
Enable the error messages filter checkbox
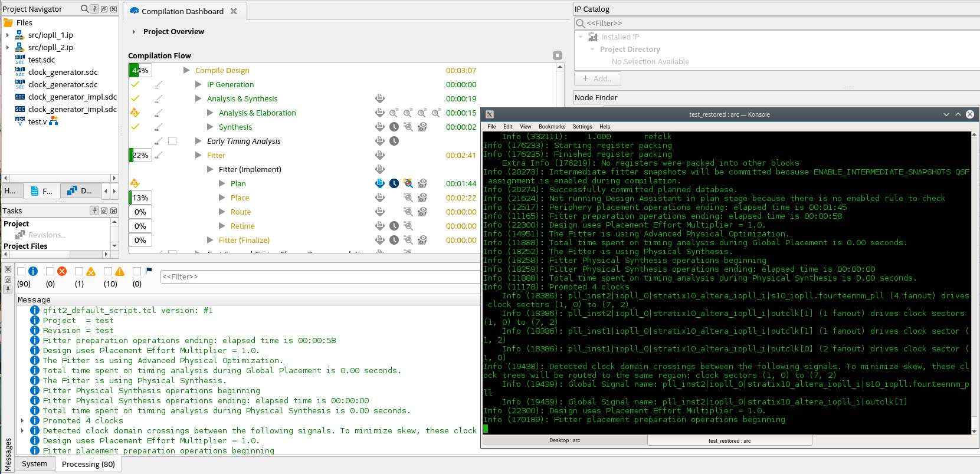click(x=50, y=271)
